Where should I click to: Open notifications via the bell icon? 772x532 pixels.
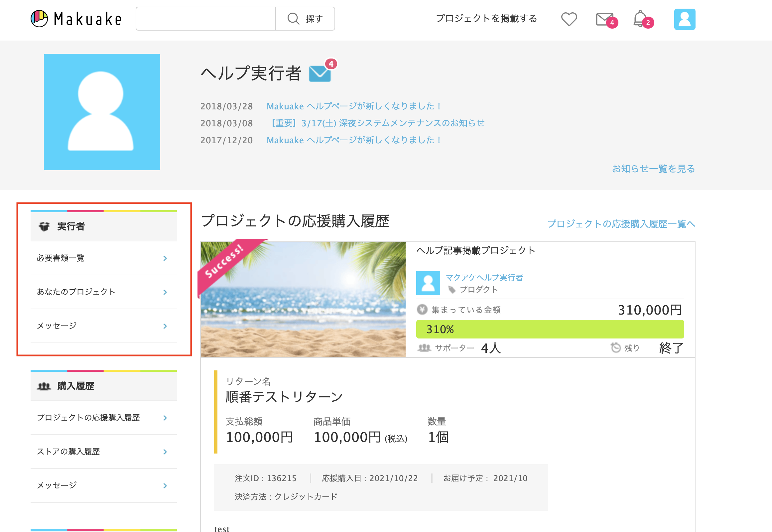pos(641,19)
